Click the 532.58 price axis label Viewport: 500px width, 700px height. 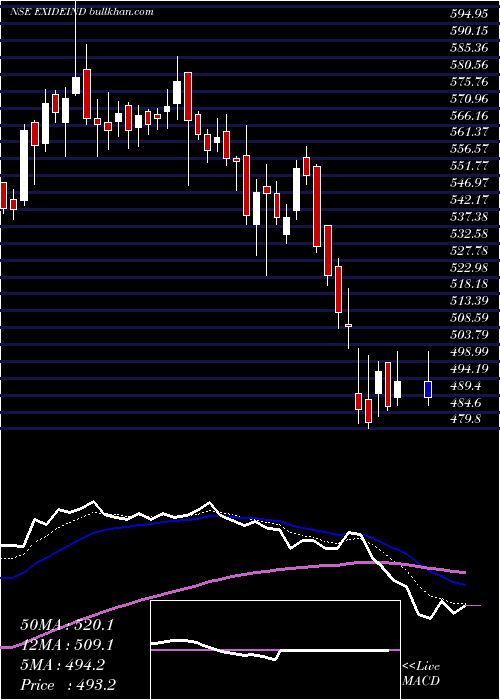(469, 233)
